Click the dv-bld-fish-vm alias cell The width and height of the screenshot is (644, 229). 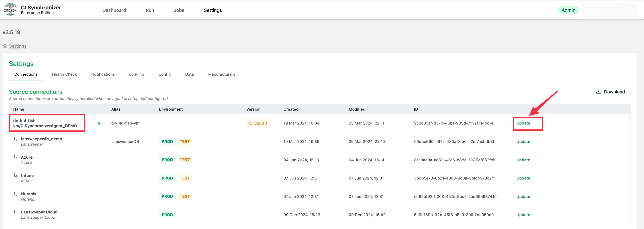click(x=125, y=123)
